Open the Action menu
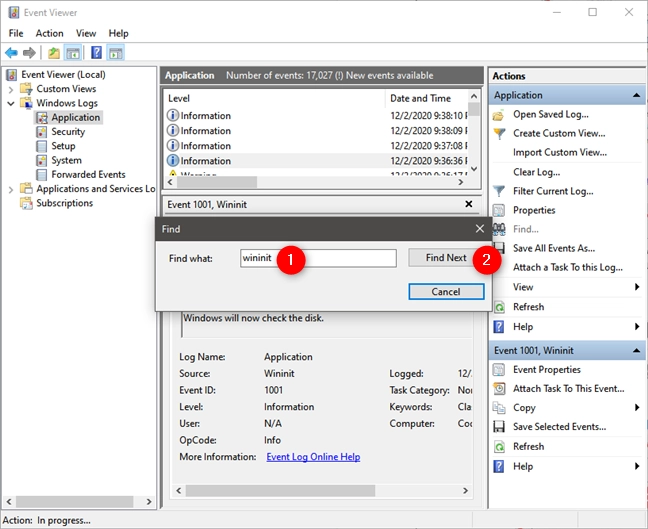The image size is (648, 529). 50,33
